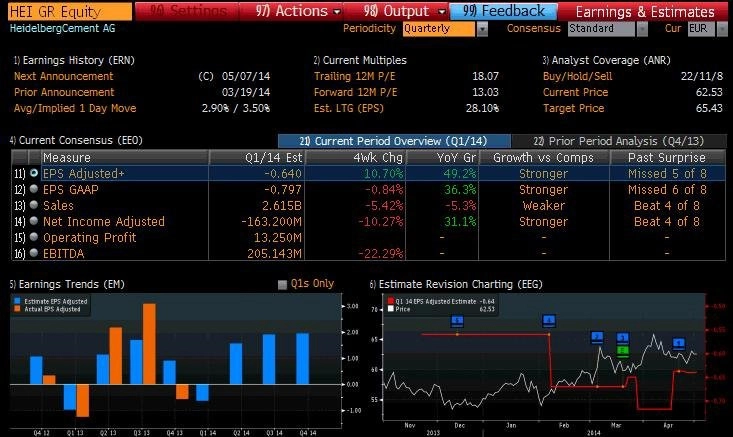Click the blue Estimate EPS Adjusted legend swatch
The width and height of the screenshot is (733, 437).
(17, 301)
